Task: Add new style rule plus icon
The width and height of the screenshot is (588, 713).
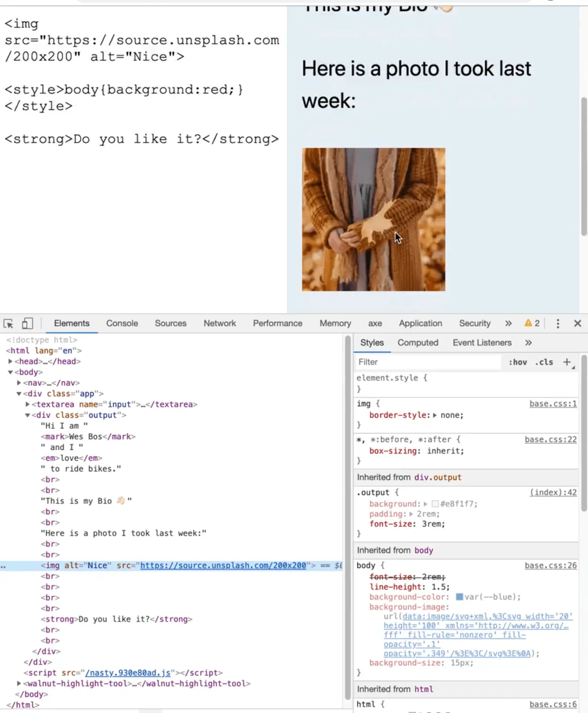Action: (x=567, y=362)
